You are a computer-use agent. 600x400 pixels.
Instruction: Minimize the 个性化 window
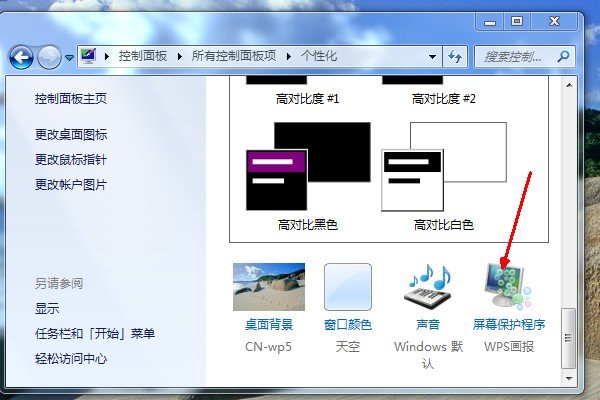tap(490, 21)
